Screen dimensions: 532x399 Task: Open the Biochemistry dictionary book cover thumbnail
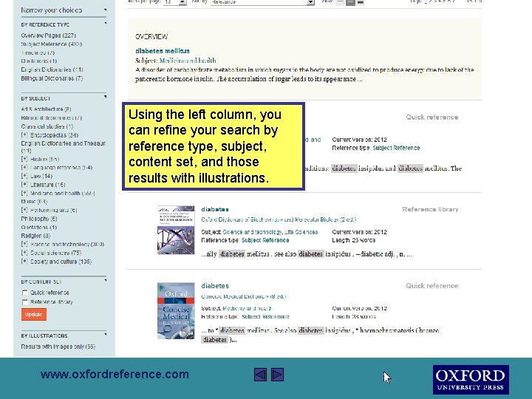tap(176, 230)
